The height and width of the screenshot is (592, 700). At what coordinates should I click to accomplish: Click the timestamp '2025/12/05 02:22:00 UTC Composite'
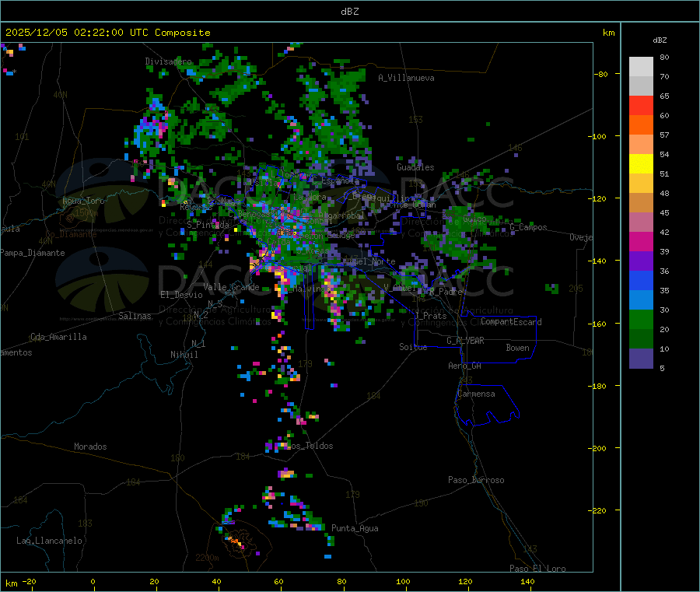point(107,33)
